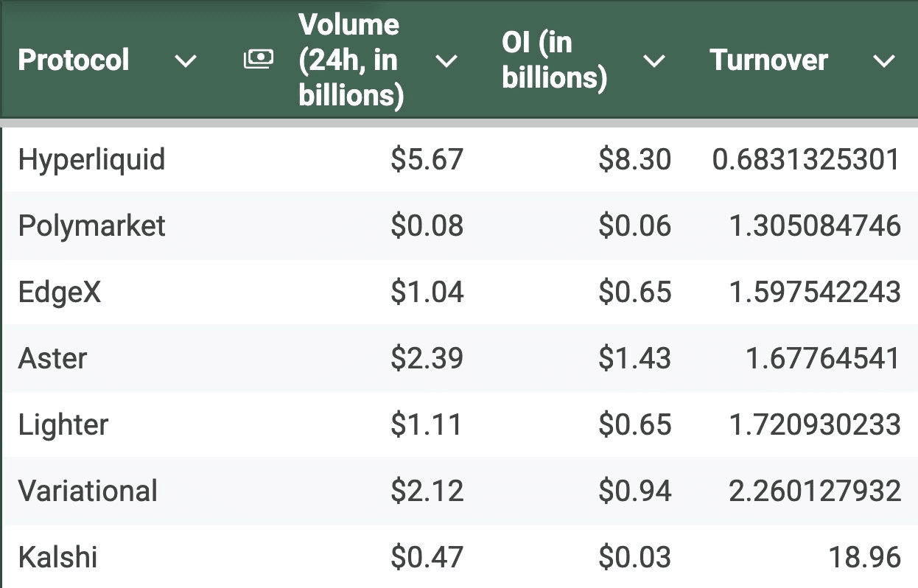Screen dimensions: 918x588
Task: Click EdgeX OI cell $0.65
Action: (x=635, y=292)
